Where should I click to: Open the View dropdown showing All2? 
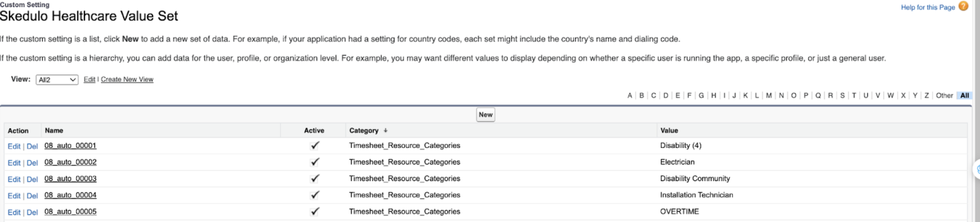[57, 80]
